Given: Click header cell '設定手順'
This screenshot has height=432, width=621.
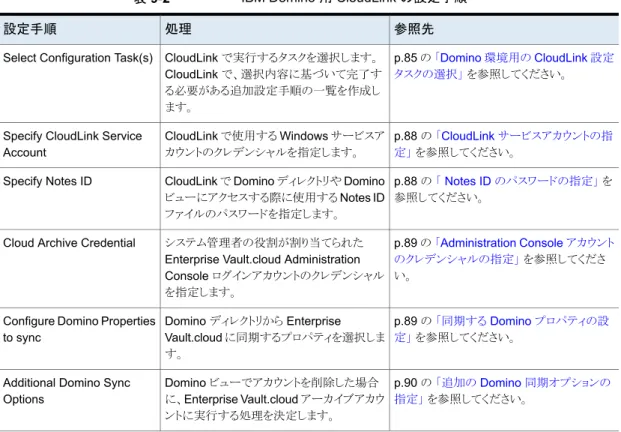Looking at the screenshot, I should point(80,29).
